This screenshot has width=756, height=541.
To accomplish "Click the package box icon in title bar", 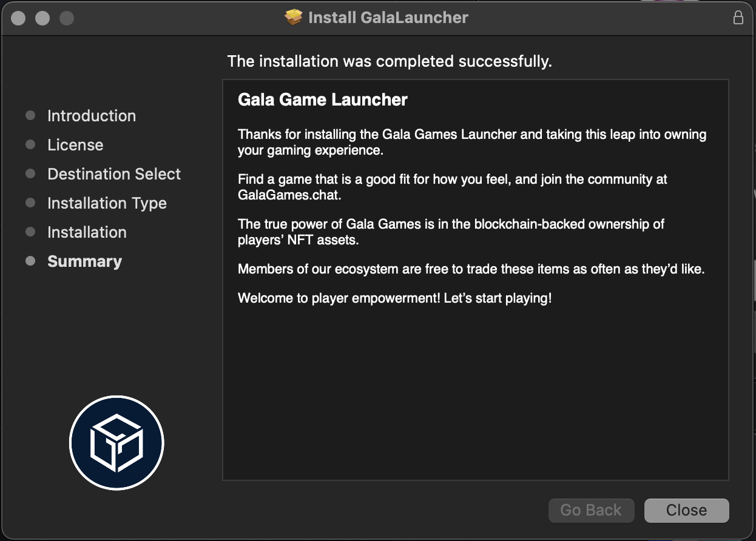I will pyautogui.click(x=294, y=17).
